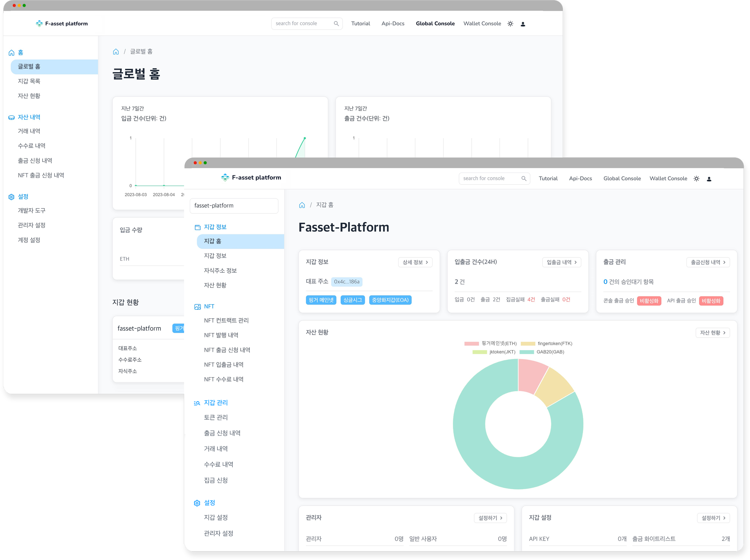Toggle fingertoken(FTK) legend swatch
The height and width of the screenshot is (560, 750).
(x=528, y=344)
